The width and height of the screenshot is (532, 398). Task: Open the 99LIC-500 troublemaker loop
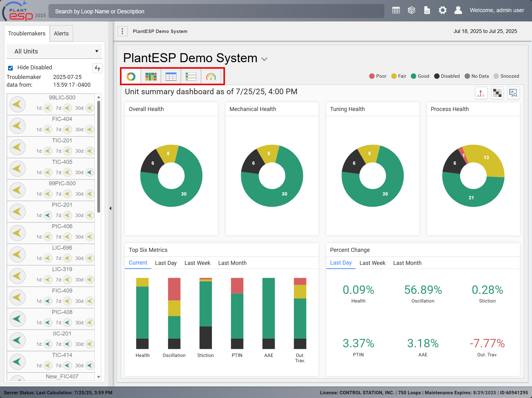point(51,104)
